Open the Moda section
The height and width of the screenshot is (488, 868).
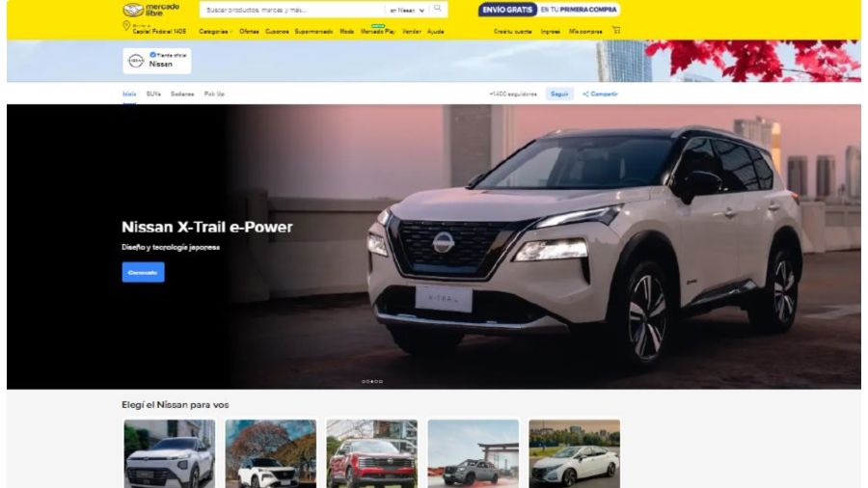click(x=347, y=32)
